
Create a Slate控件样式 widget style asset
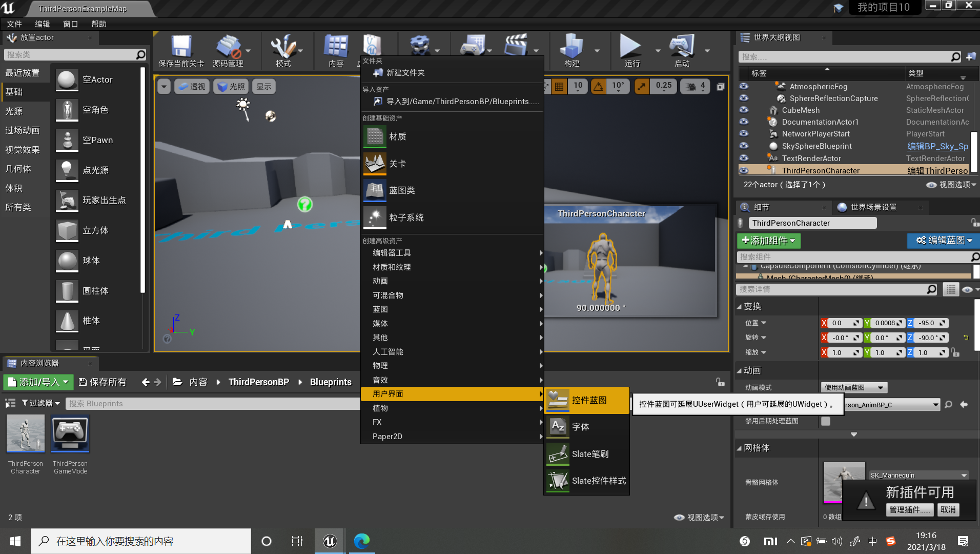586,481
